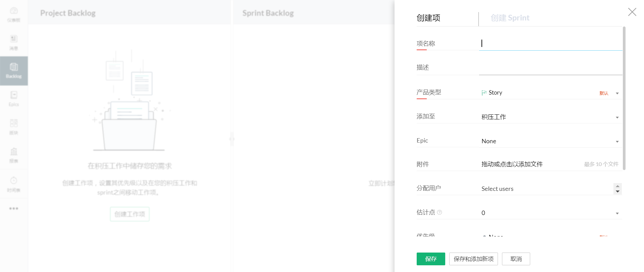Expand the 产品类型 Story dropdown
The height and width of the screenshot is (272, 644).
tap(617, 93)
